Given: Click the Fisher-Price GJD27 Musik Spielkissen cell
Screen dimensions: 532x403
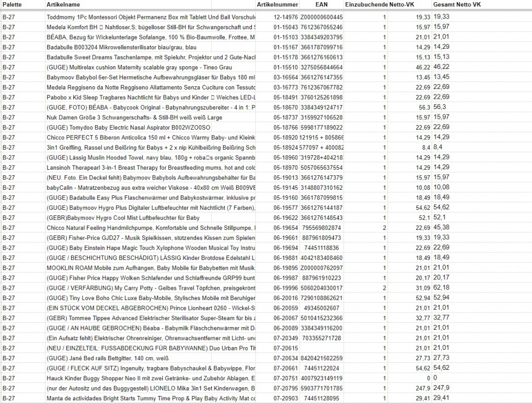Looking at the screenshot, I should pos(151,238).
